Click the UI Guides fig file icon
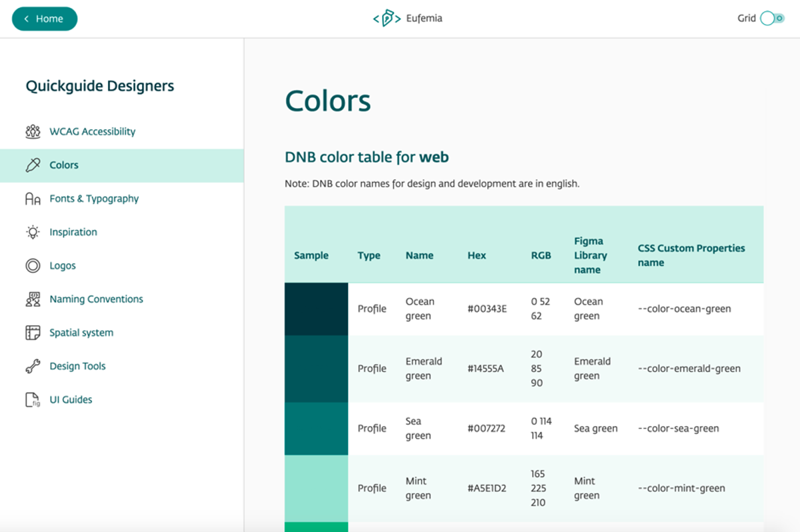 [x=33, y=399]
